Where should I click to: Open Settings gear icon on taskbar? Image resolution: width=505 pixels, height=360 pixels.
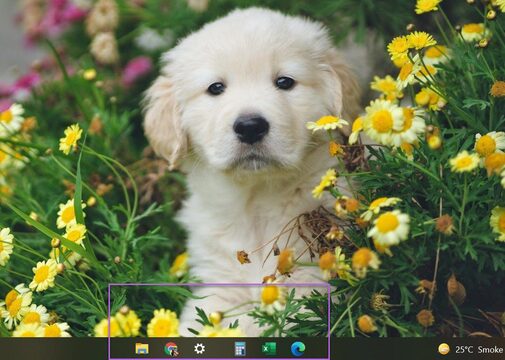pyautogui.click(x=200, y=349)
